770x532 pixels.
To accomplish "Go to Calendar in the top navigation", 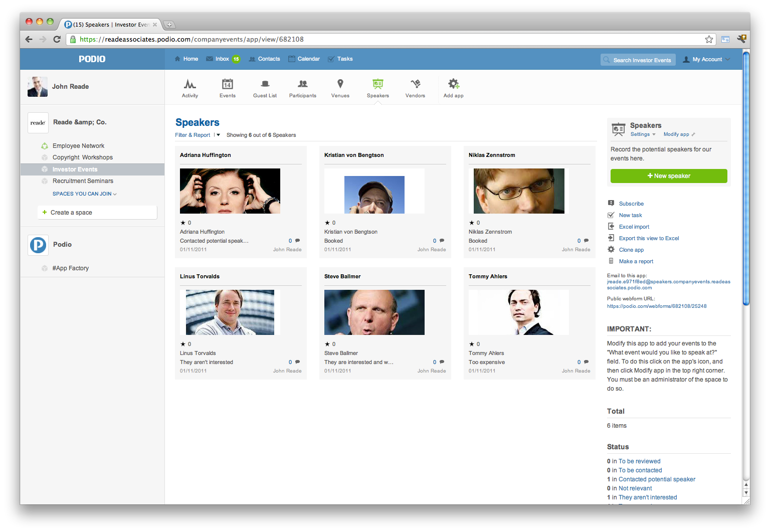I will point(308,59).
